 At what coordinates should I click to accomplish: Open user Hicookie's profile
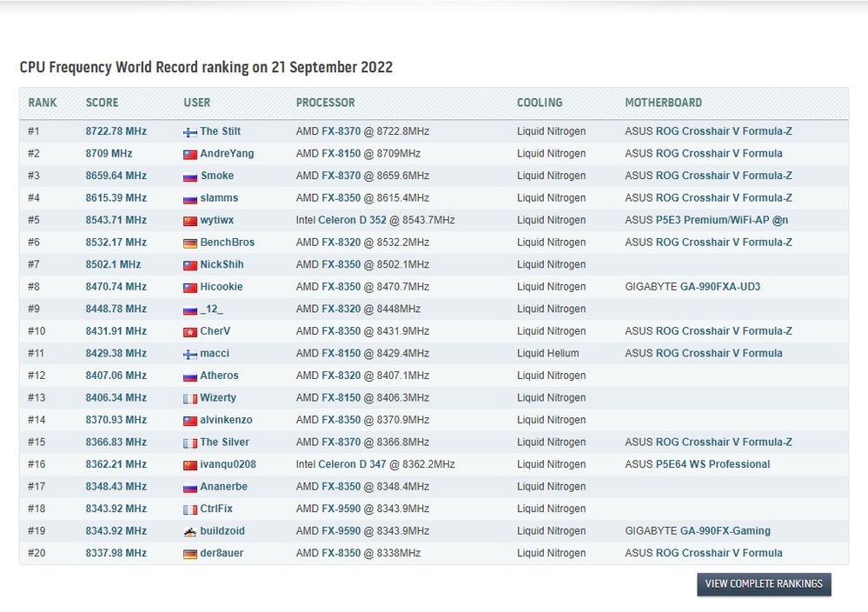pyautogui.click(x=221, y=286)
